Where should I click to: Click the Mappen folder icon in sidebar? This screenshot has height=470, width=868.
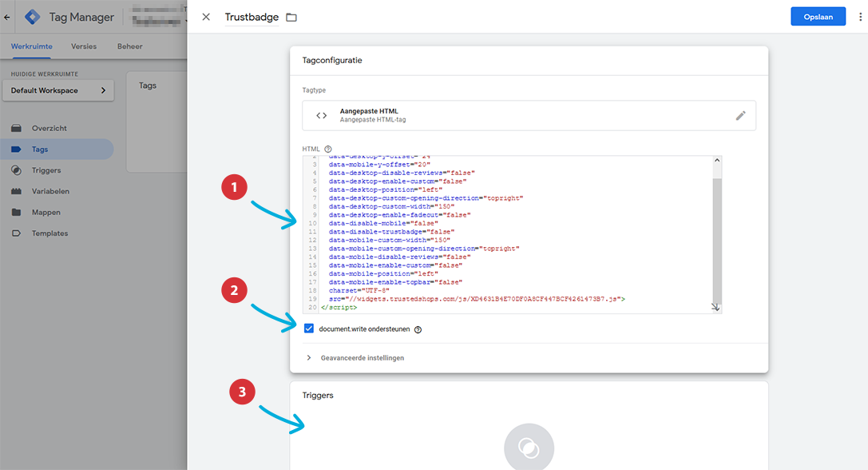[16, 213]
